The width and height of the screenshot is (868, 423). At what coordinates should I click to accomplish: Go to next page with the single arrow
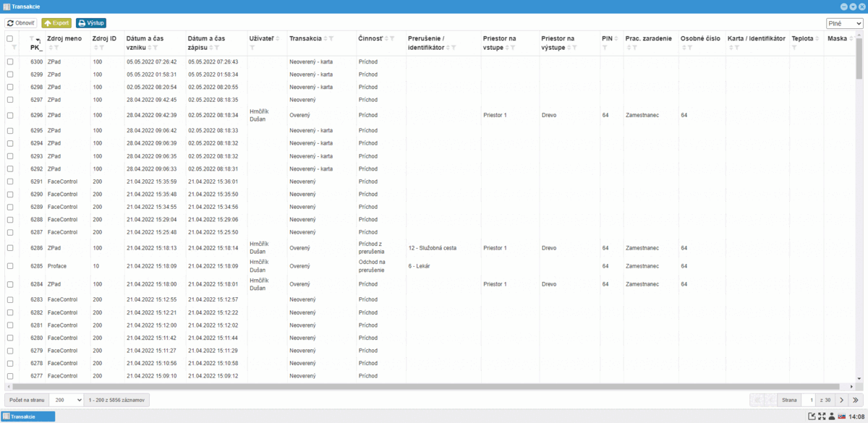tap(841, 400)
